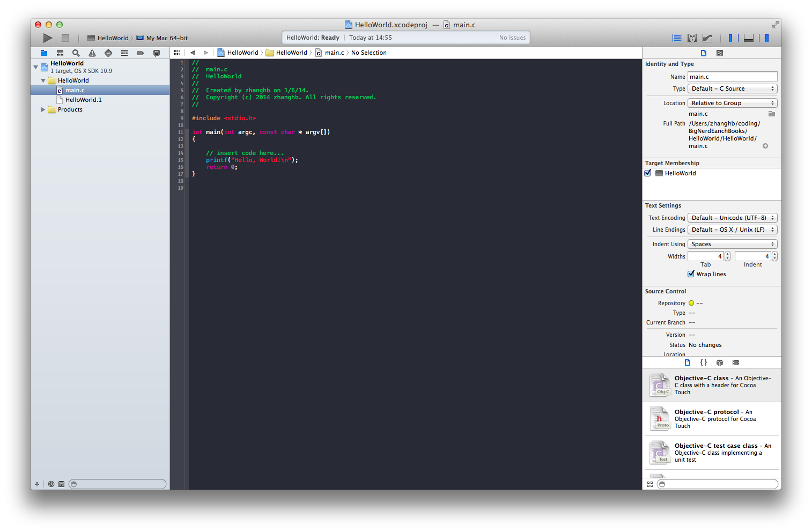Screen dimensions: 812x532
Task: Click the Name field containing main.c
Action: pyautogui.click(x=733, y=77)
